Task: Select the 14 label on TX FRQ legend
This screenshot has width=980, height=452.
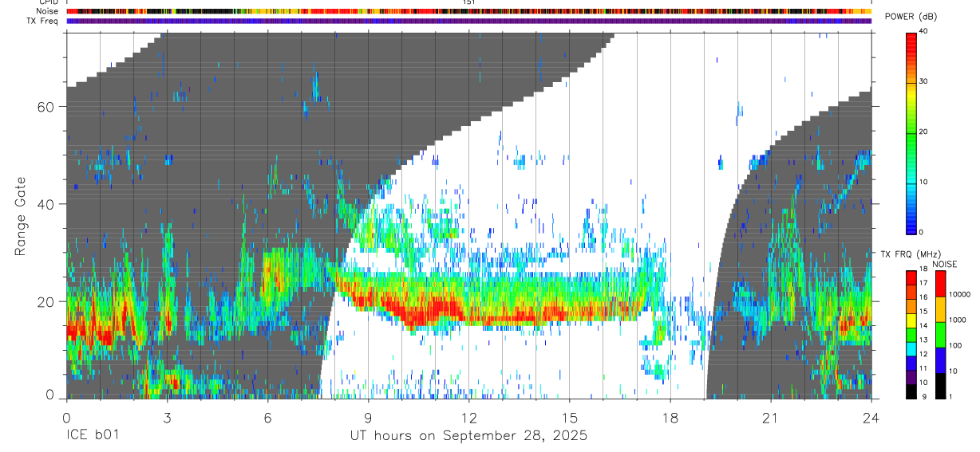Action: click(x=925, y=326)
